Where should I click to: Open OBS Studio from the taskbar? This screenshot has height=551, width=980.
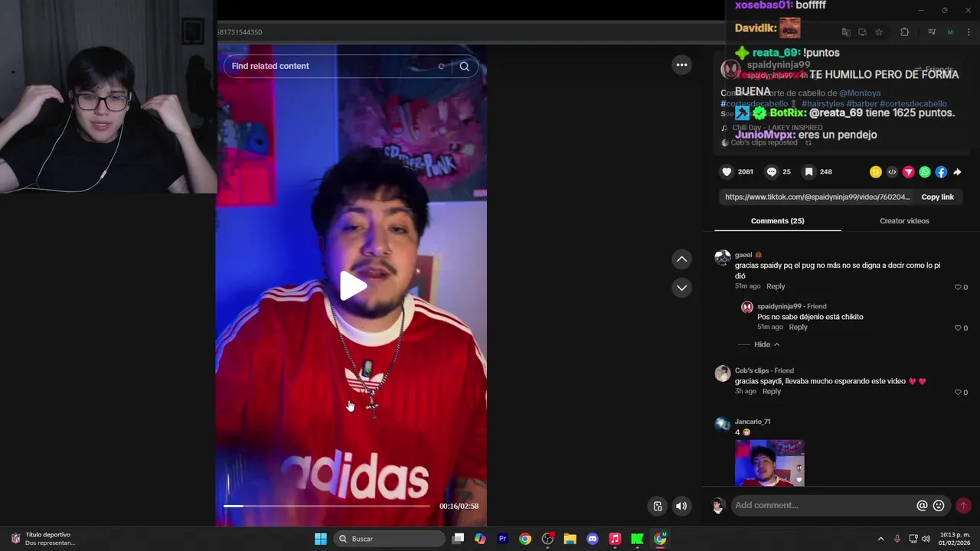[x=547, y=539]
